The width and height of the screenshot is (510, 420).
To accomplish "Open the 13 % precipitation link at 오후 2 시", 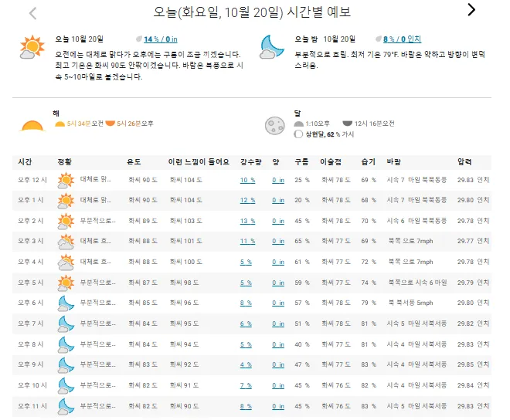I will (x=247, y=222).
